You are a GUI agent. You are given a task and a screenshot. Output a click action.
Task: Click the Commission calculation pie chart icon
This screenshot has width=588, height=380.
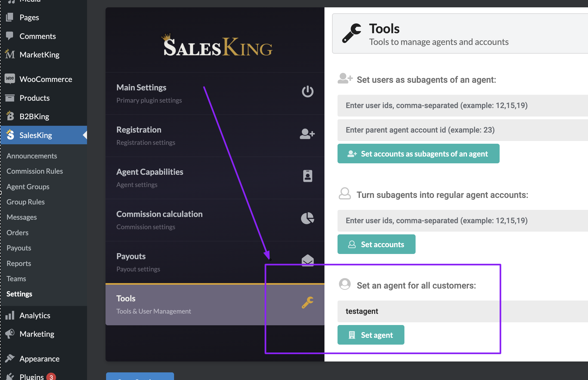click(308, 218)
